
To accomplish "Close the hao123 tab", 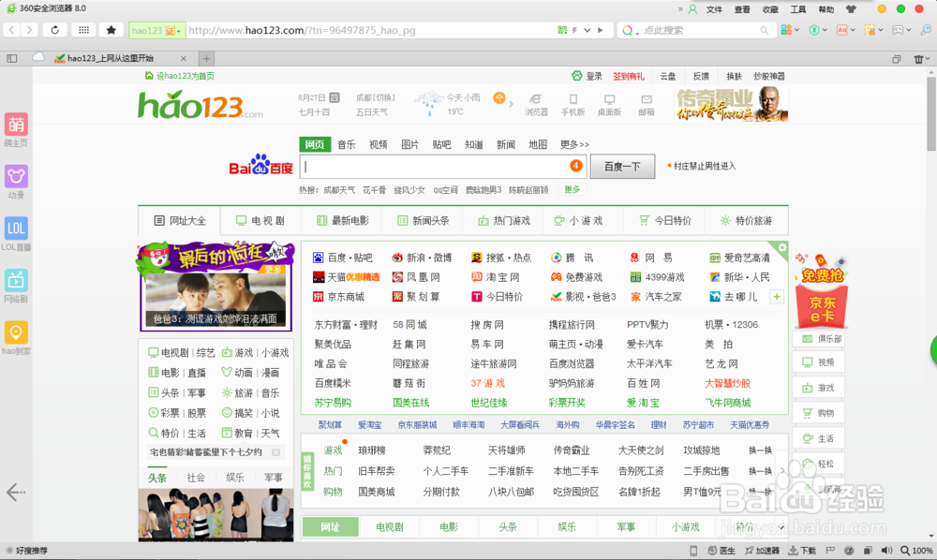I will [x=184, y=58].
